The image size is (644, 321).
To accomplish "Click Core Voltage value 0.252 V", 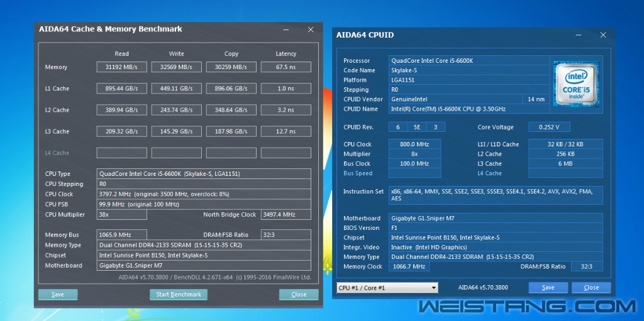I will [x=549, y=128].
